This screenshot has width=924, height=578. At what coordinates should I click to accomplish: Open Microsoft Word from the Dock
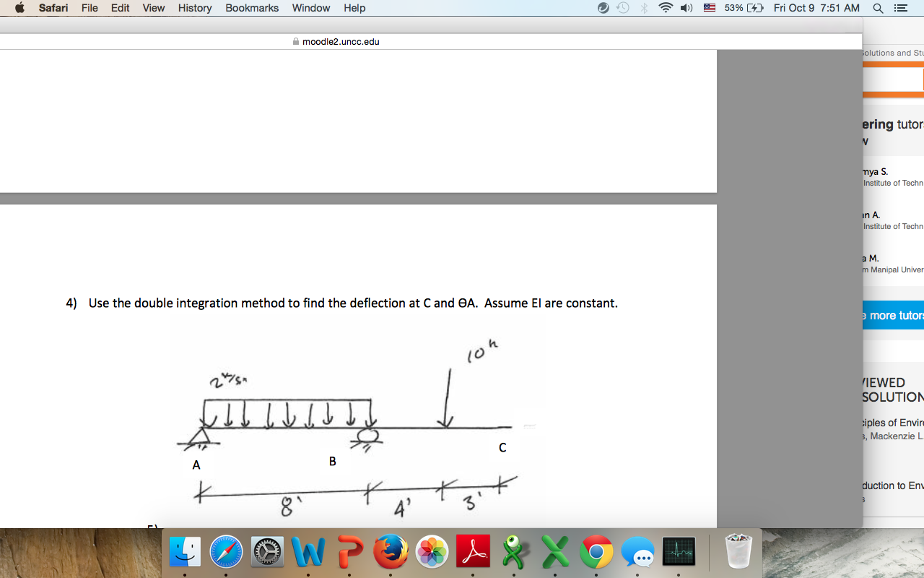pyautogui.click(x=308, y=552)
